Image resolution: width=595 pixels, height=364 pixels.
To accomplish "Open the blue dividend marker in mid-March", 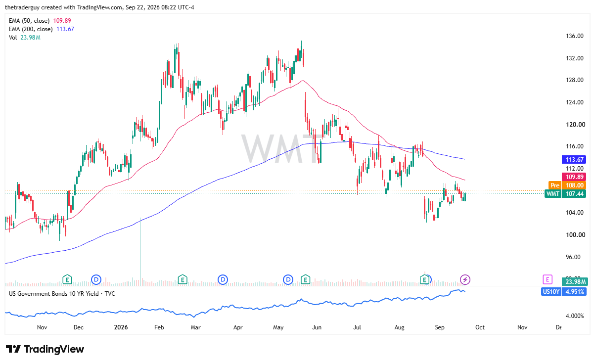I will 223,280.
